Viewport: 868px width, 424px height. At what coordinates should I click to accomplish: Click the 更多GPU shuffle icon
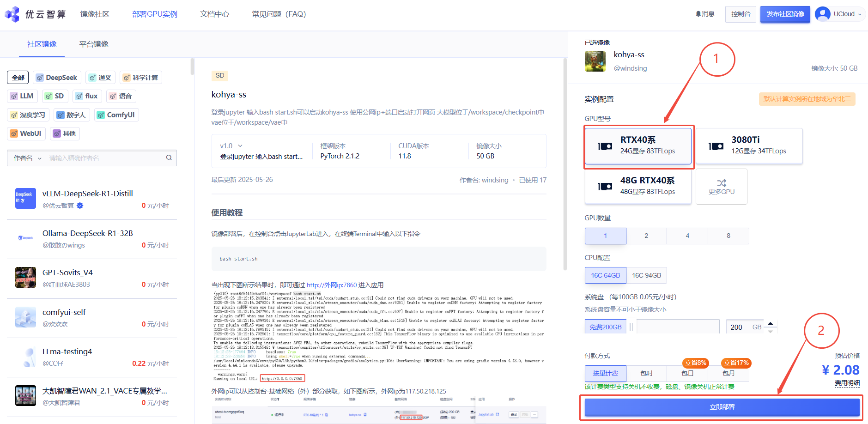[x=722, y=183]
